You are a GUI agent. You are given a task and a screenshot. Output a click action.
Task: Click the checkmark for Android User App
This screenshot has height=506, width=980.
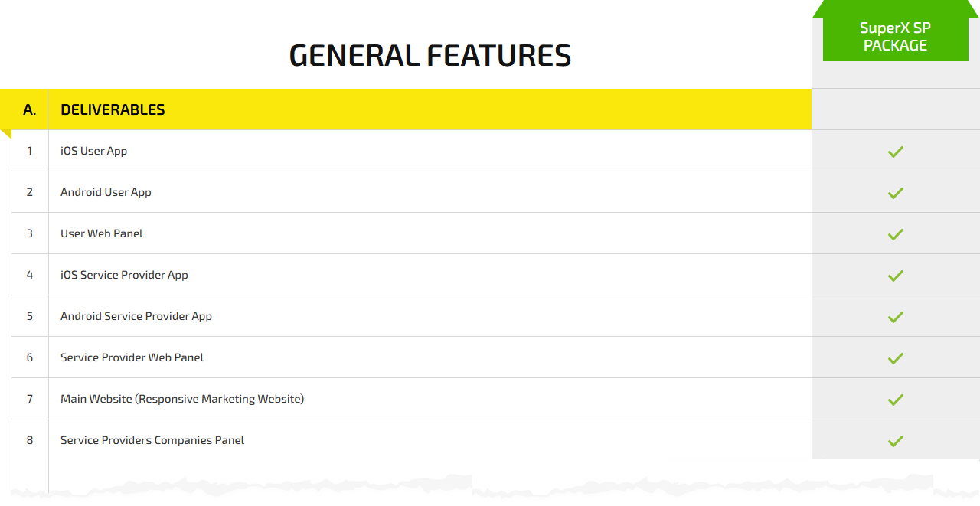[896, 193]
